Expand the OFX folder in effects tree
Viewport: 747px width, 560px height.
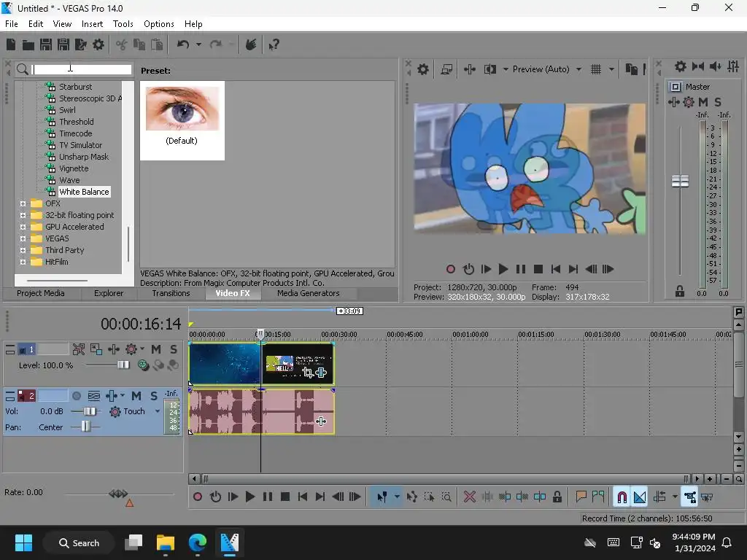(23, 204)
